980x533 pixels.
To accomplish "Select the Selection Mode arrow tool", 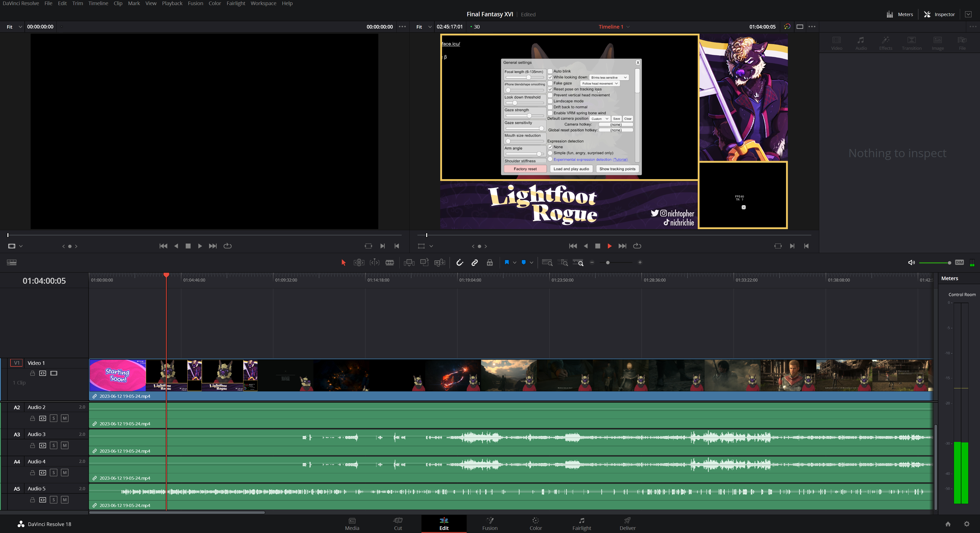I will coord(343,263).
